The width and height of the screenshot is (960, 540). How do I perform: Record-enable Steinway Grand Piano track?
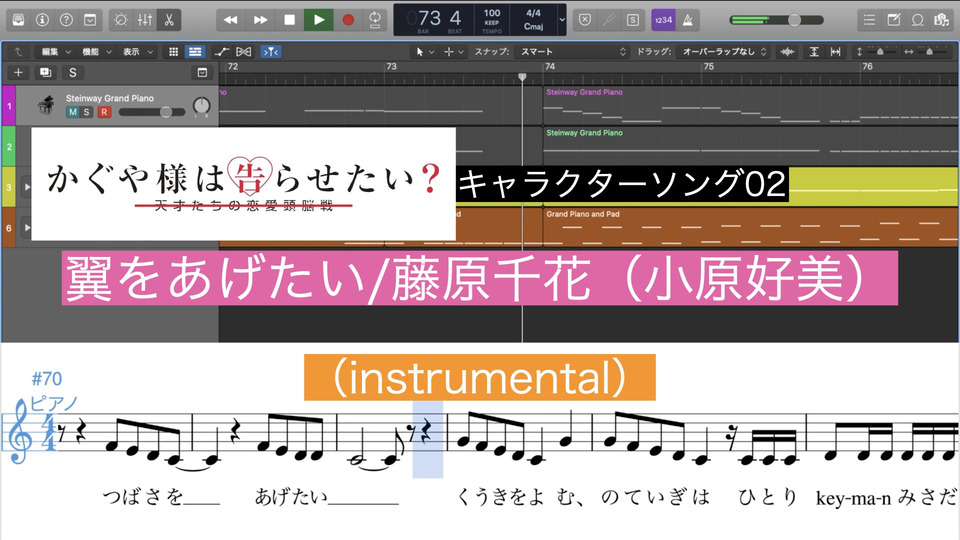tap(104, 112)
